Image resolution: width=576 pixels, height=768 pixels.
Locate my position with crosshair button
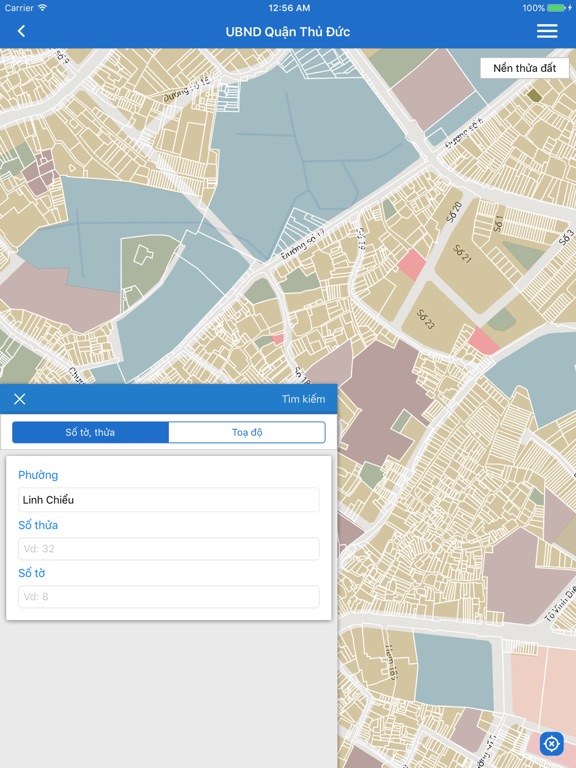click(x=552, y=744)
